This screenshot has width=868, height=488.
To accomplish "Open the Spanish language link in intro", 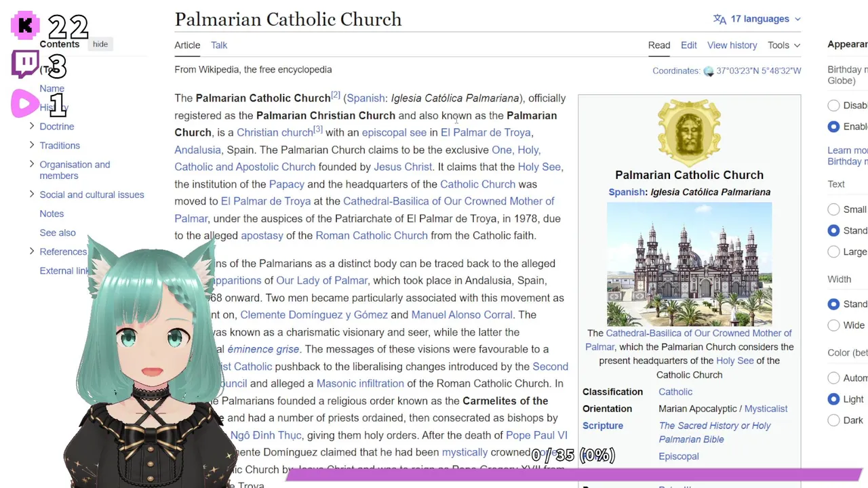I will pos(366,98).
